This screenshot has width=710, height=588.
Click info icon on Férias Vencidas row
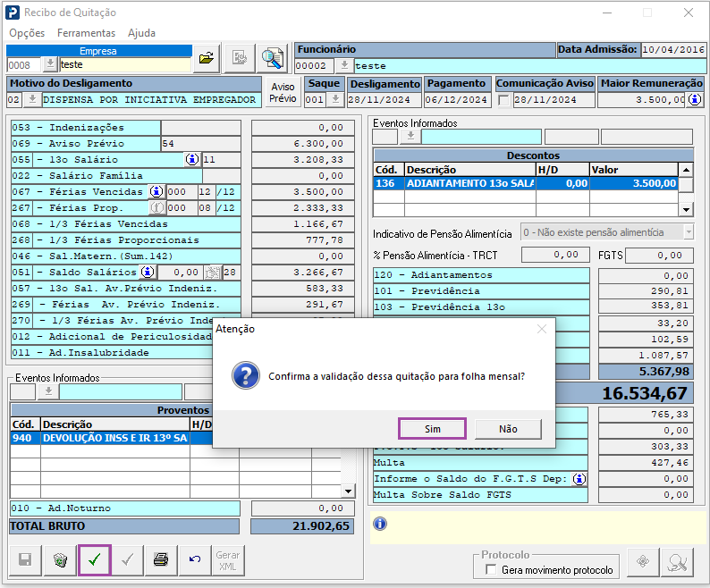(x=156, y=192)
